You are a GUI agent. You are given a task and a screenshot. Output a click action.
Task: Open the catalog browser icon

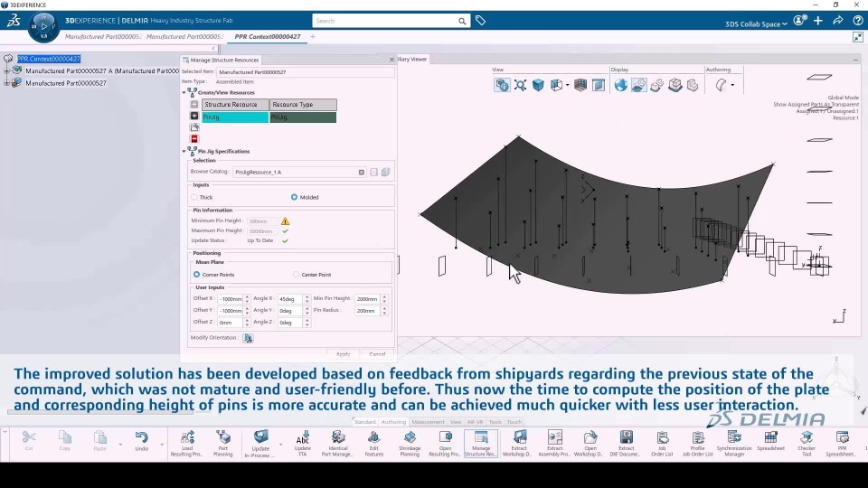373,172
